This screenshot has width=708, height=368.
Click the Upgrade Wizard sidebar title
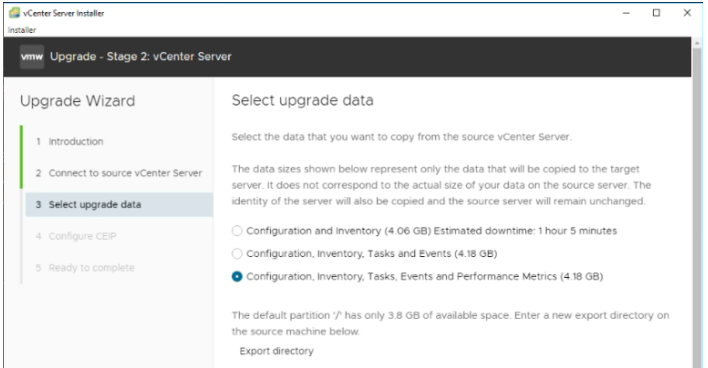tap(77, 101)
